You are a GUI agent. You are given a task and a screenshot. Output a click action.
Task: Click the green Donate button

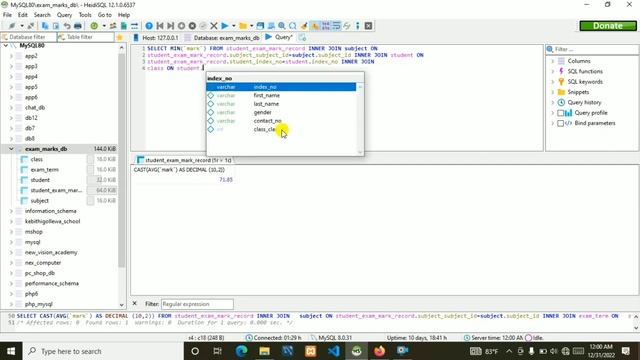pos(608,26)
